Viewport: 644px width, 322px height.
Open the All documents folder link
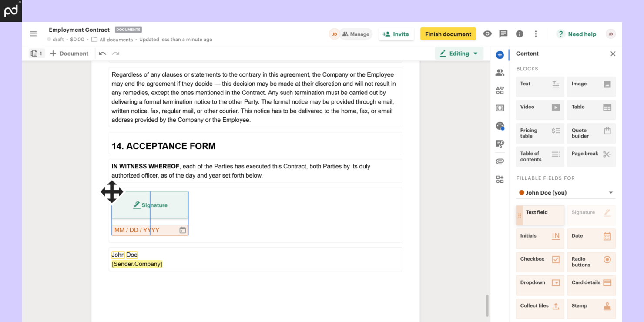click(112, 40)
